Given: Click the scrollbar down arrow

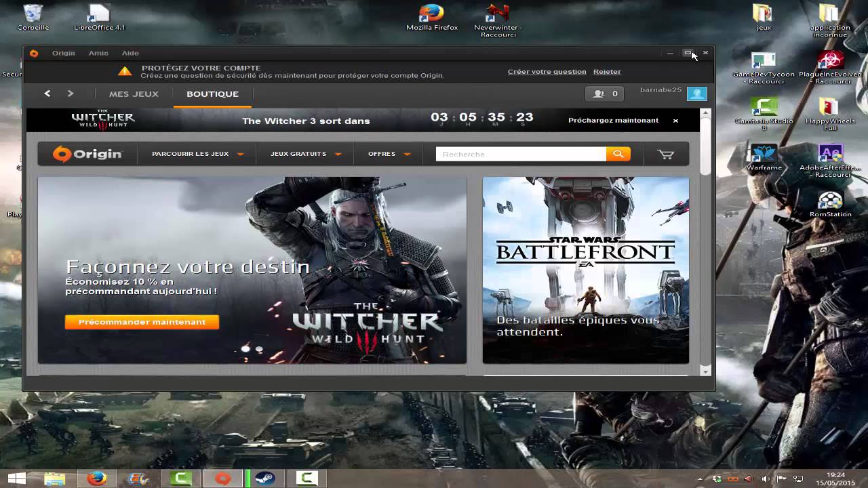Looking at the screenshot, I should pos(705,371).
